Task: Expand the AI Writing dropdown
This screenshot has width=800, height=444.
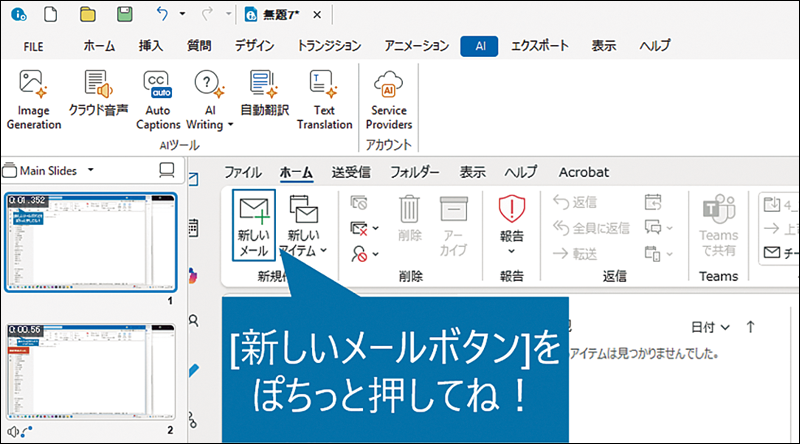Action: (x=230, y=126)
